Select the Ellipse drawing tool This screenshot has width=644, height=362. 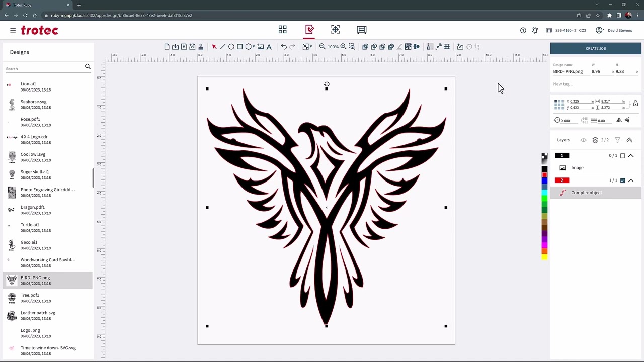(231, 47)
